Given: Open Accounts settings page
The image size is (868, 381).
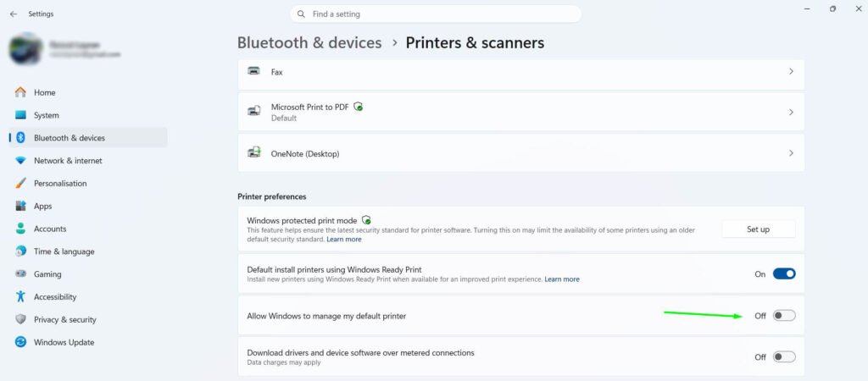Looking at the screenshot, I should [x=88, y=229].
